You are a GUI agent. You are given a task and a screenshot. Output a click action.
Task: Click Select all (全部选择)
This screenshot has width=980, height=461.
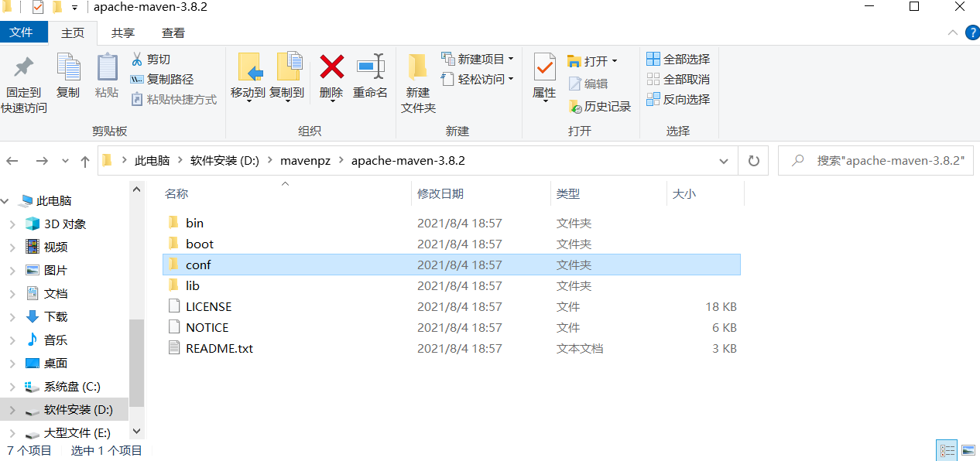pos(678,59)
